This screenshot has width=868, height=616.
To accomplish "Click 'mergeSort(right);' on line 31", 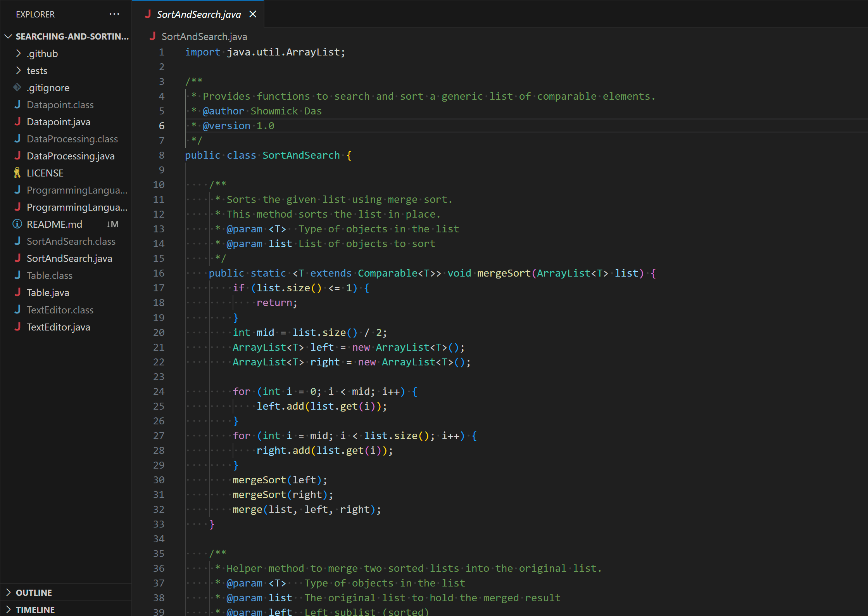I will 283,495.
